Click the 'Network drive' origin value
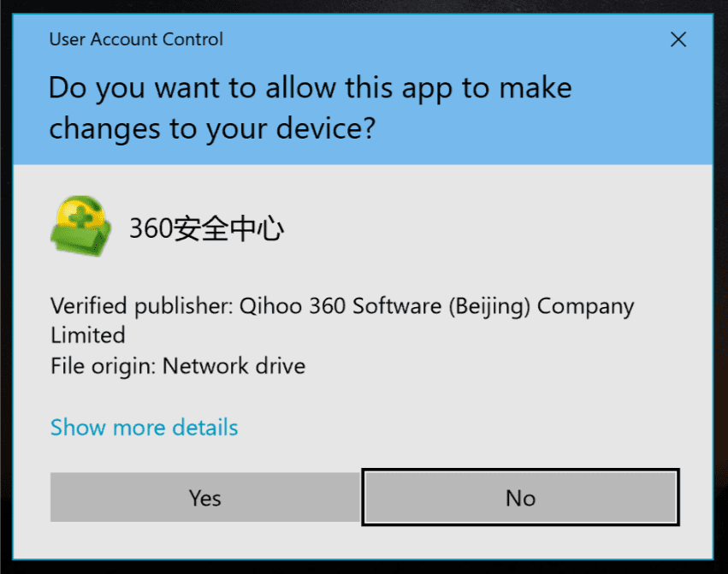728x574 pixels. [x=234, y=366]
